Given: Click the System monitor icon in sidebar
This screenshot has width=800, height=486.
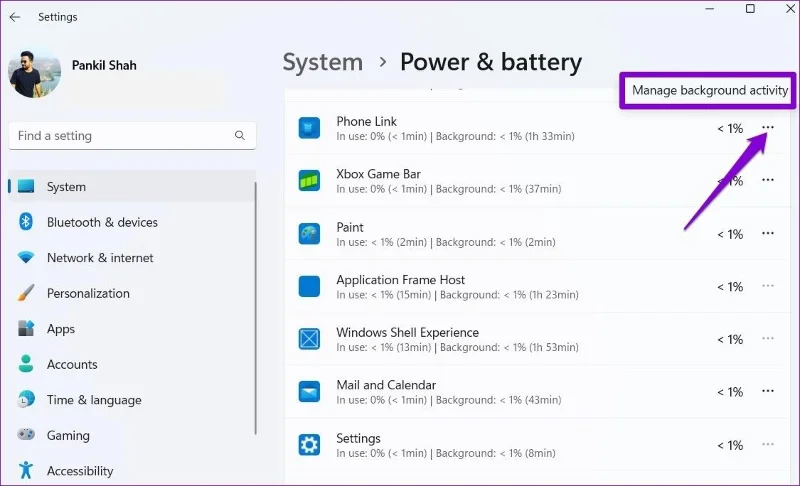Looking at the screenshot, I should click(26, 187).
